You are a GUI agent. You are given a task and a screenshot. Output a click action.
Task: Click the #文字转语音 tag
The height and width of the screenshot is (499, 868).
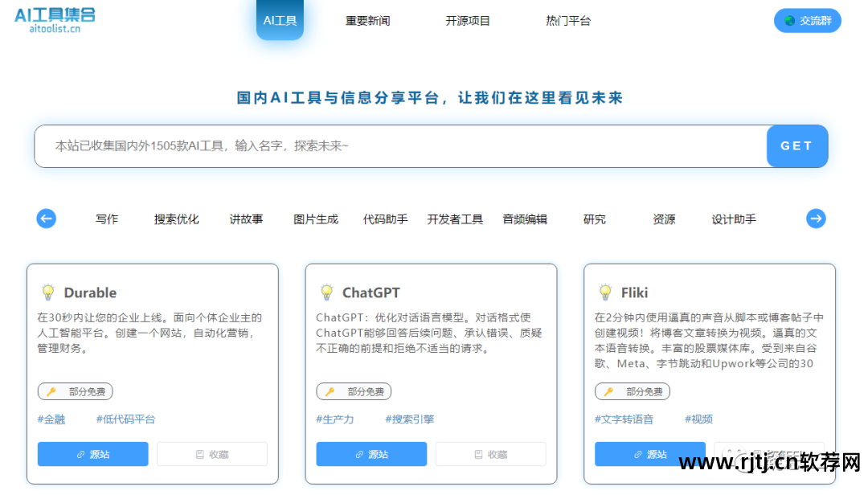click(624, 419)
